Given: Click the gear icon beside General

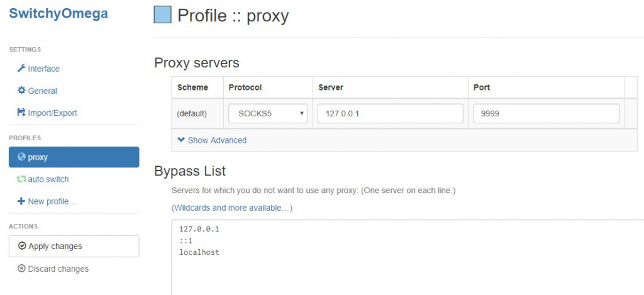Looking at the screenshot, I should (x=21, y=91).
